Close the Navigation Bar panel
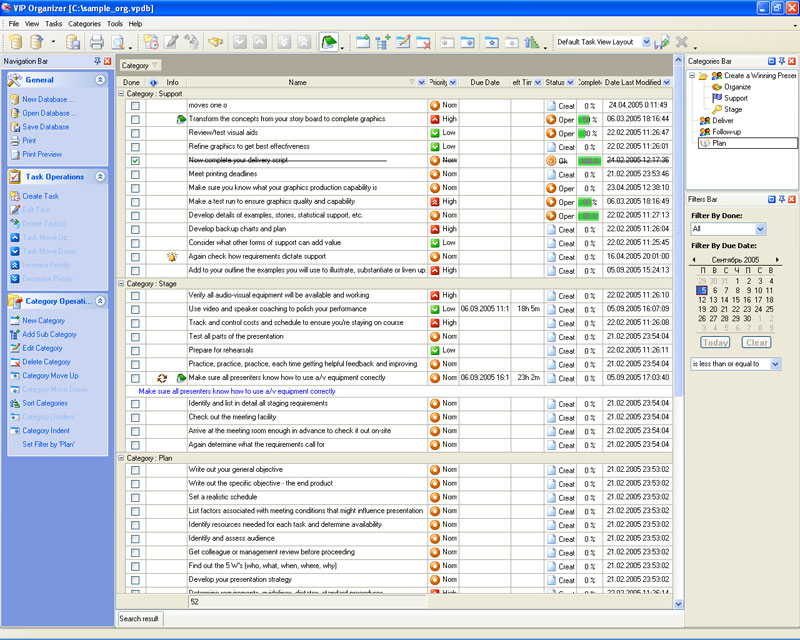 (x=107, y=61)
